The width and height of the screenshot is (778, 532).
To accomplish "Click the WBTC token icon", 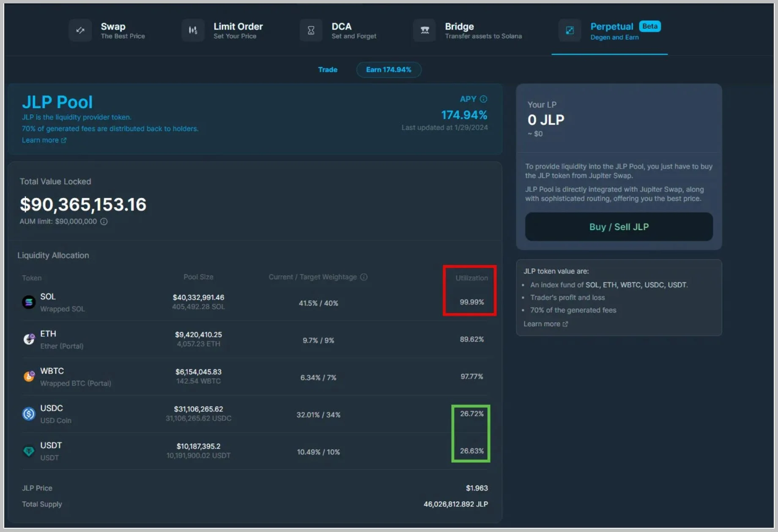I will coord(29,376).
